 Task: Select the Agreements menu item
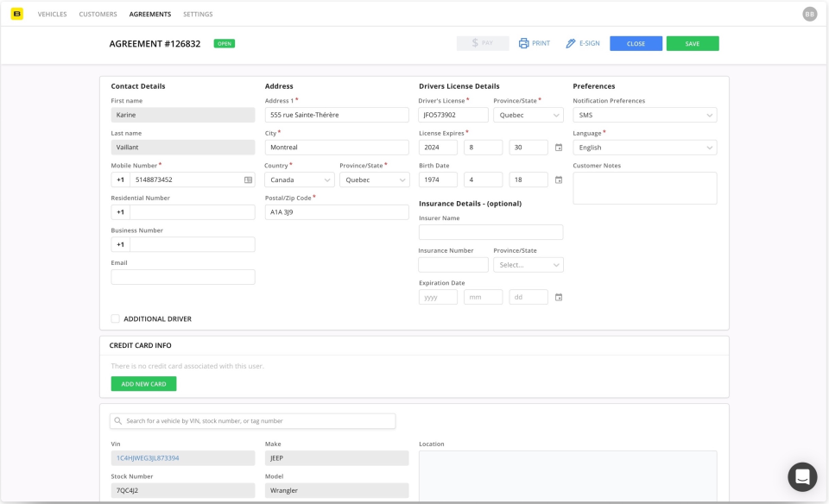pyautogui.click(x=150, y=15)
